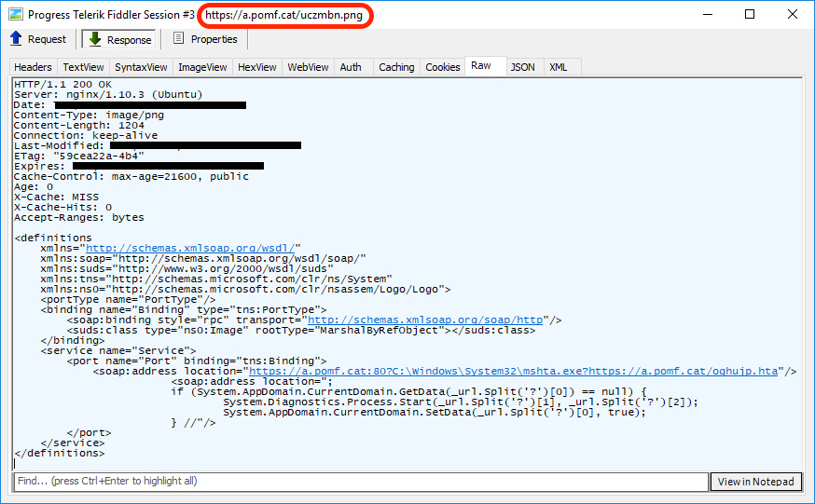Image resolution: width=815 pixels, height=504 pixels.
Task: Open the Cookies tab
Action: click(442, 67)
